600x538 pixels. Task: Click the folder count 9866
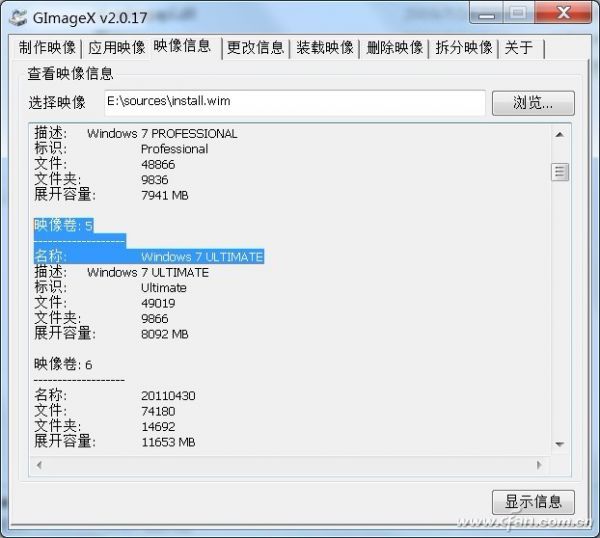tap(155, 319)
